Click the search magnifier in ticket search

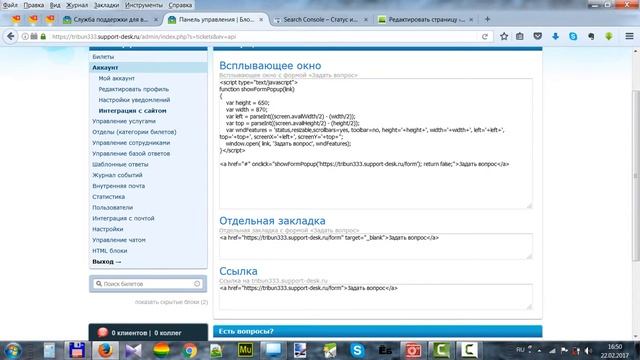pos(99,283)
